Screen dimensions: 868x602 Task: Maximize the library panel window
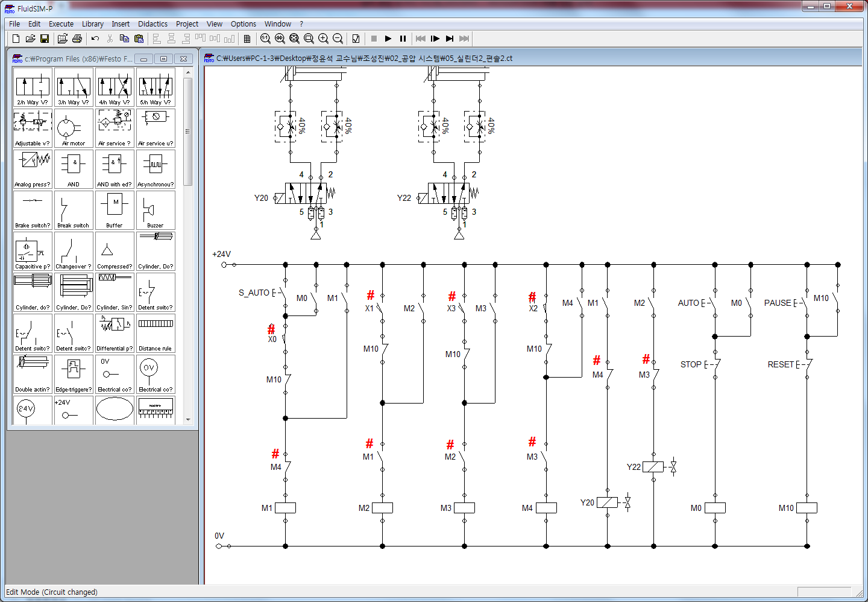tap(163, 59)
